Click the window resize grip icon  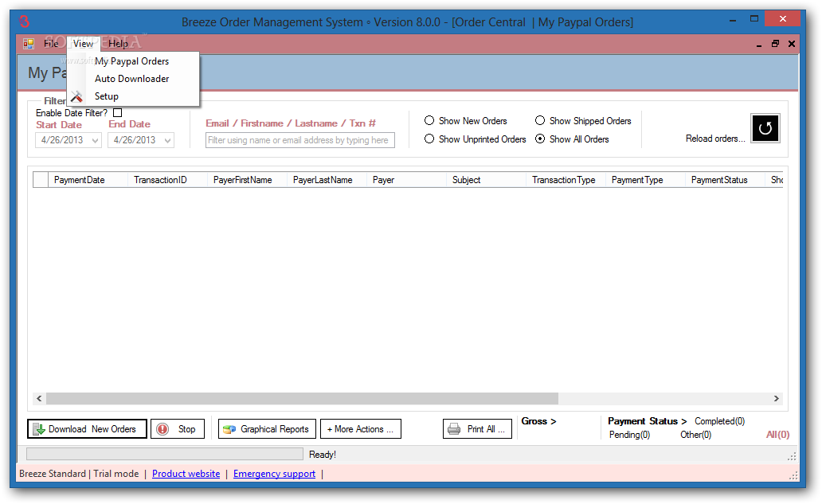point(793,475)
